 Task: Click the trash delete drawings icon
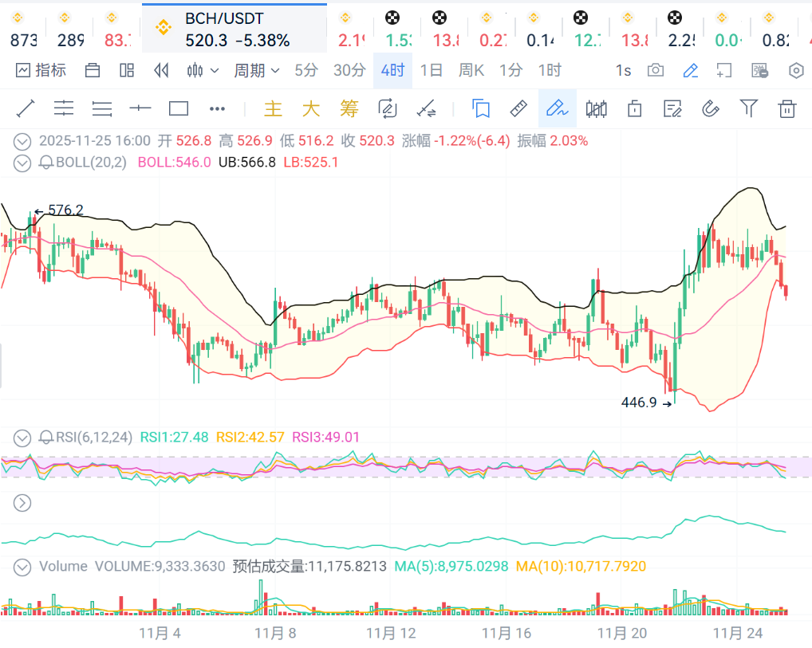788,108
